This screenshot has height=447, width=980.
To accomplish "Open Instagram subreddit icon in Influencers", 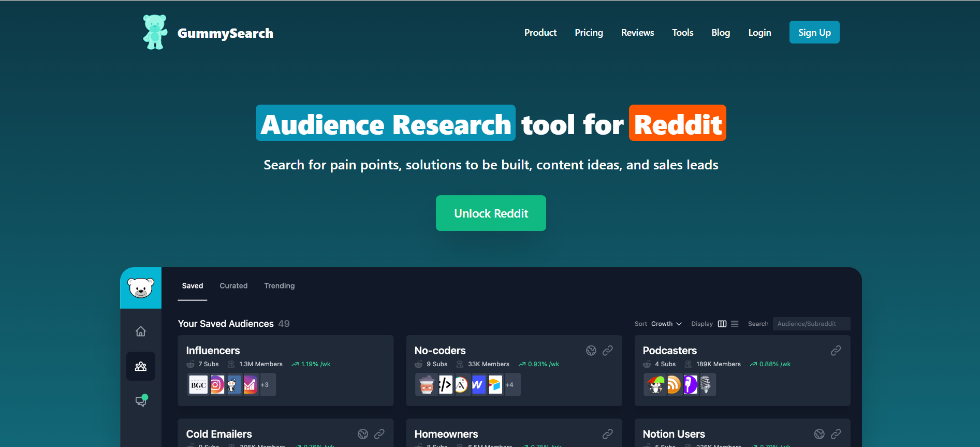I will pyautogui.click(x=217, y=385).
